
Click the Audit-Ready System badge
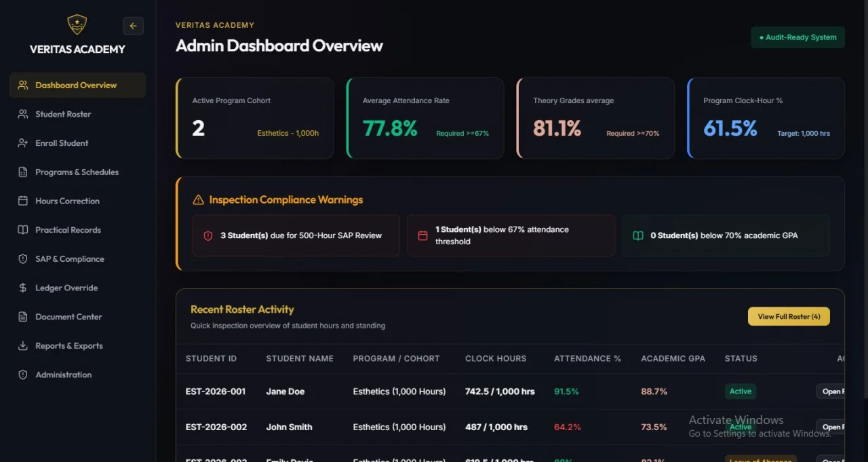coord(797,37)
